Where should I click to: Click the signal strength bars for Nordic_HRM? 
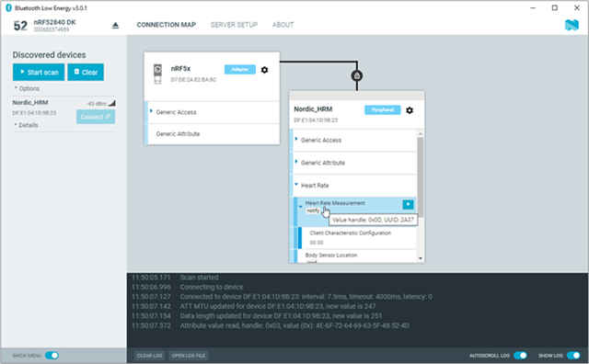[x=112, y=103]
